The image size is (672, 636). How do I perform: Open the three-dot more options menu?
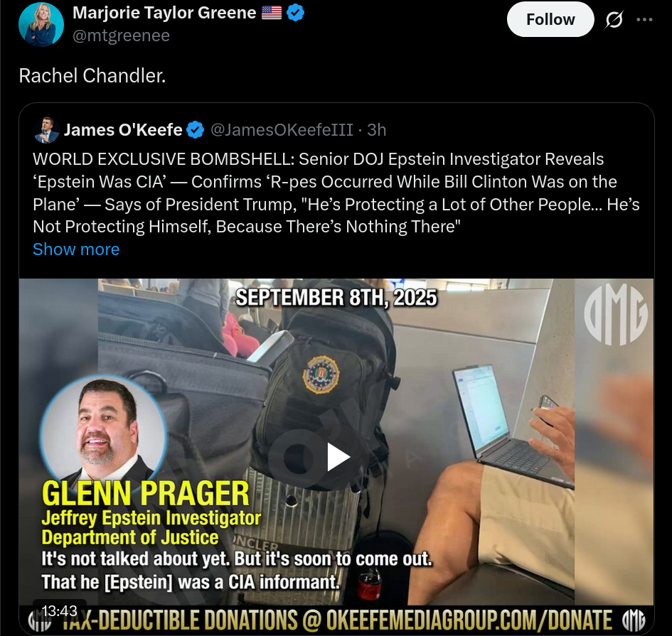(644, 20)
